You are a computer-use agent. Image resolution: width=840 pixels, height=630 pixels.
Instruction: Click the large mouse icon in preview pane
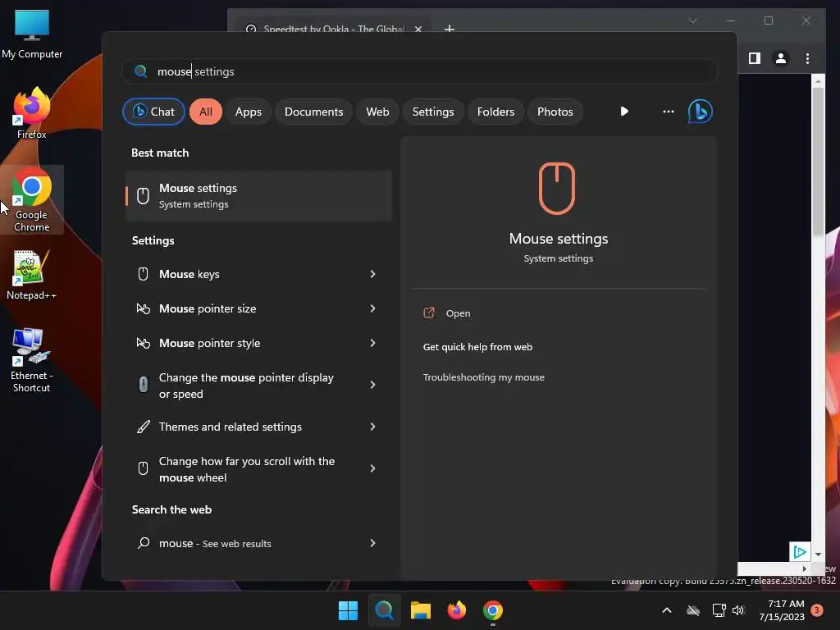(557, 188)
